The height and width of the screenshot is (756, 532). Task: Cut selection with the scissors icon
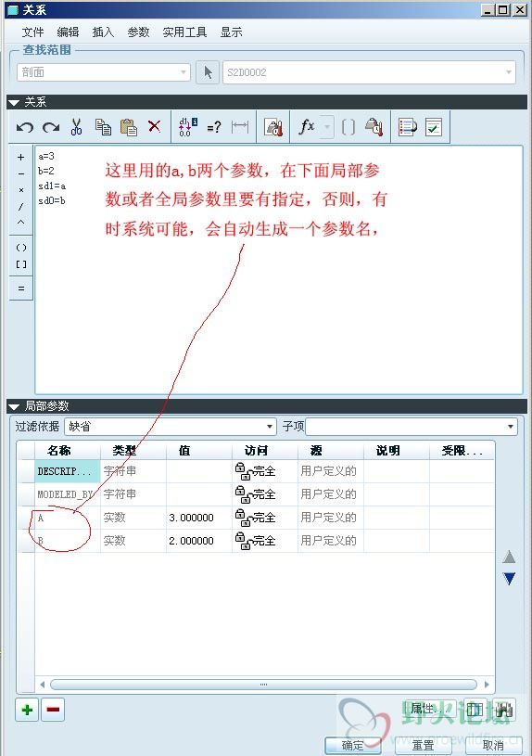point(76,127)
